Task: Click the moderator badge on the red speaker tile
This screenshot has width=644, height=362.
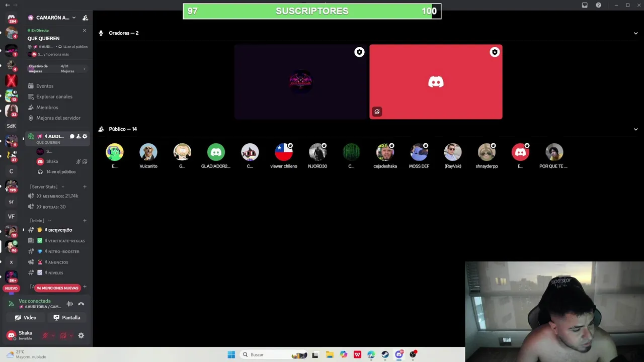Action: [495, 52]
